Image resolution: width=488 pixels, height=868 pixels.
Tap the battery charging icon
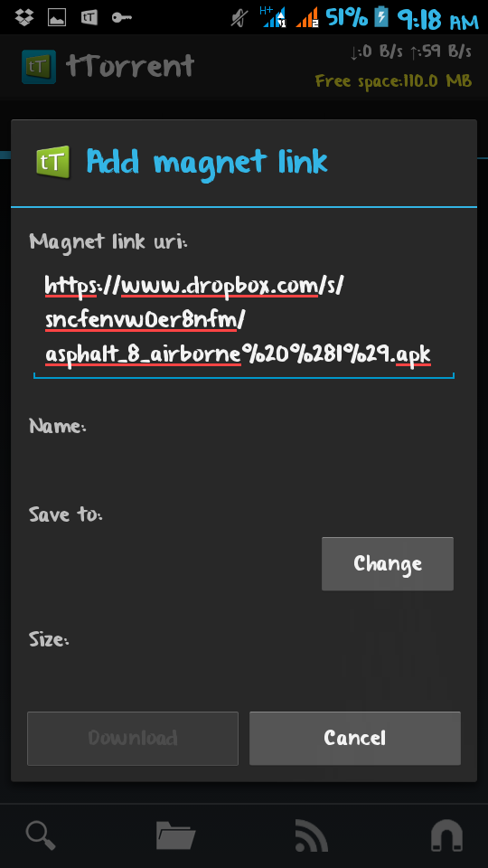[381, 17]
